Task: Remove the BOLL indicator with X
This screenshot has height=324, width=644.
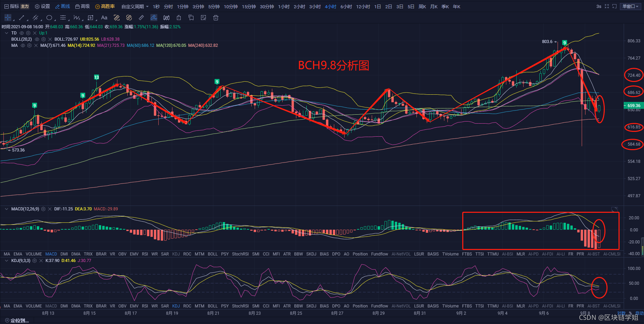Action: [50, 39]
